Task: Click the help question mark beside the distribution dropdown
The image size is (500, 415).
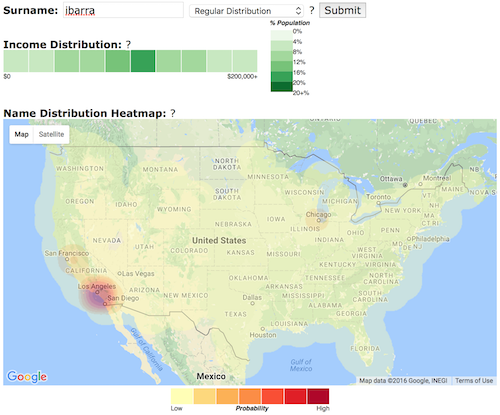Action: (312, 10)
